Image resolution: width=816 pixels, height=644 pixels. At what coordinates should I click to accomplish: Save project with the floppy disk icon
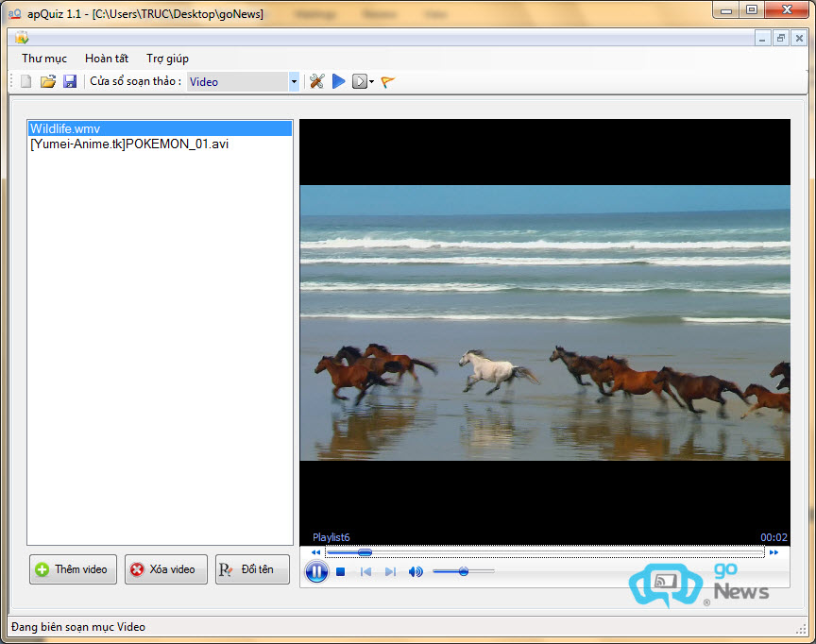click(x=70, y=81)
